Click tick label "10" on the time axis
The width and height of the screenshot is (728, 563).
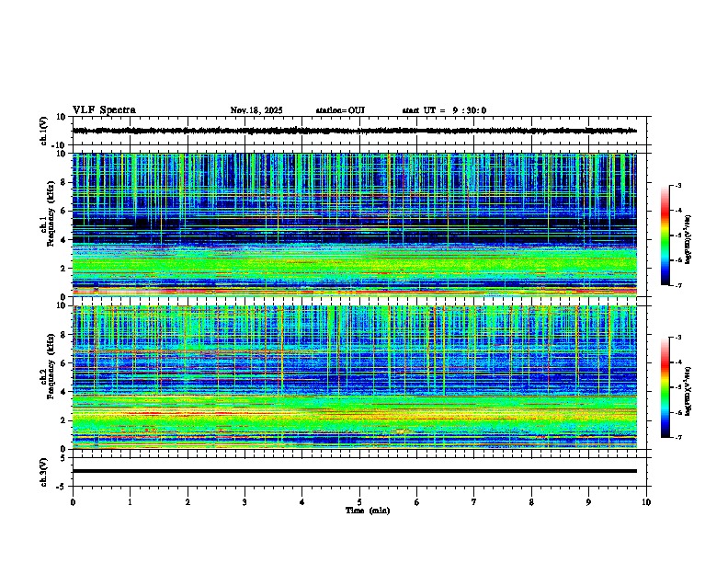pos(646,502)
